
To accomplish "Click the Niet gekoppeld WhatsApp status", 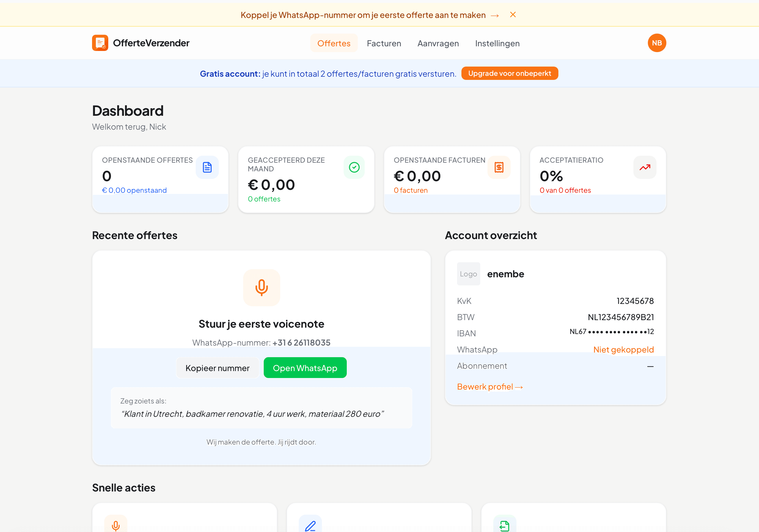I will 623,349.
